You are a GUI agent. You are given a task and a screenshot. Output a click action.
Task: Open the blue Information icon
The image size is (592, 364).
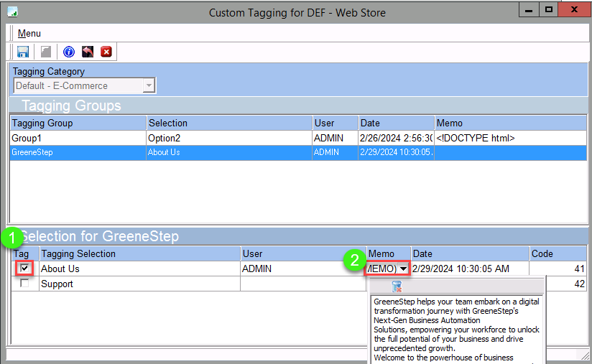(x=69, y=52)
